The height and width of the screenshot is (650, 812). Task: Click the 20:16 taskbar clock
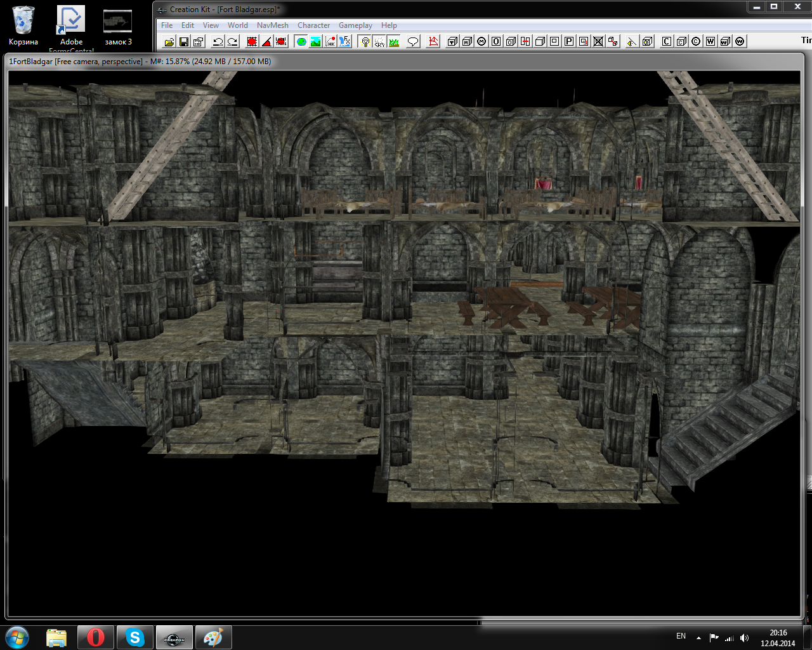778,638
